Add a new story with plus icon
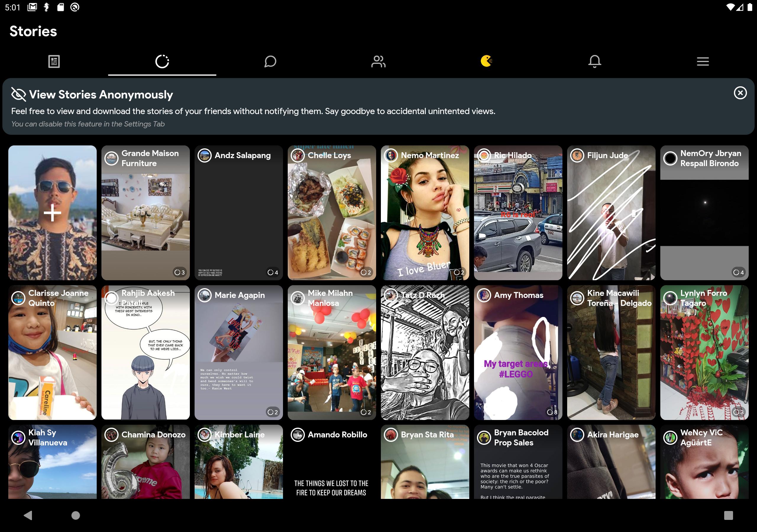Screen dimensions: 757x532 (52, 213)
